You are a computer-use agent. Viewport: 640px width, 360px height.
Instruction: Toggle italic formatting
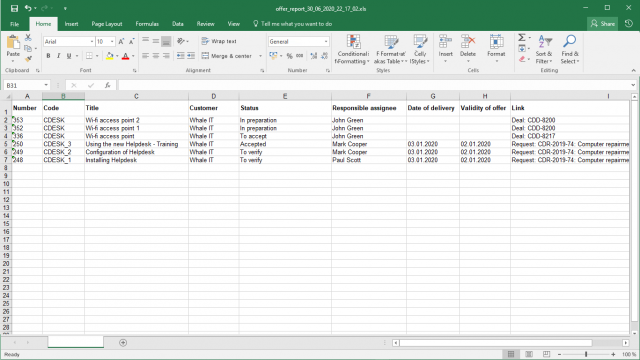tap(58, 56)
